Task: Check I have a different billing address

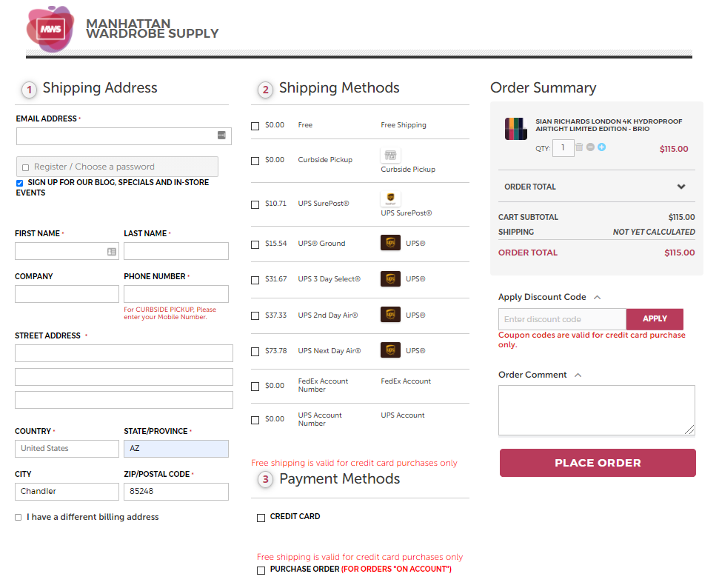Action: pos(18,518)
